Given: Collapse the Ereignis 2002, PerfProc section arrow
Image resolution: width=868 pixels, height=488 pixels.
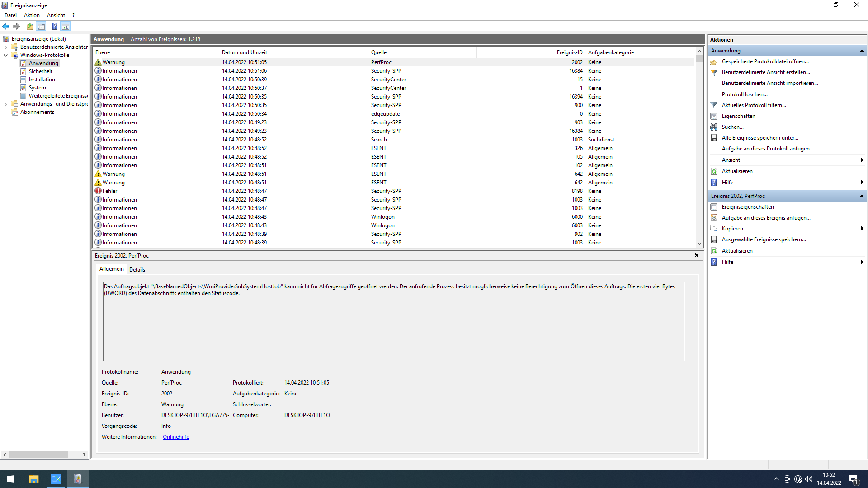Looking at the screenshot, I should [862, 196].
